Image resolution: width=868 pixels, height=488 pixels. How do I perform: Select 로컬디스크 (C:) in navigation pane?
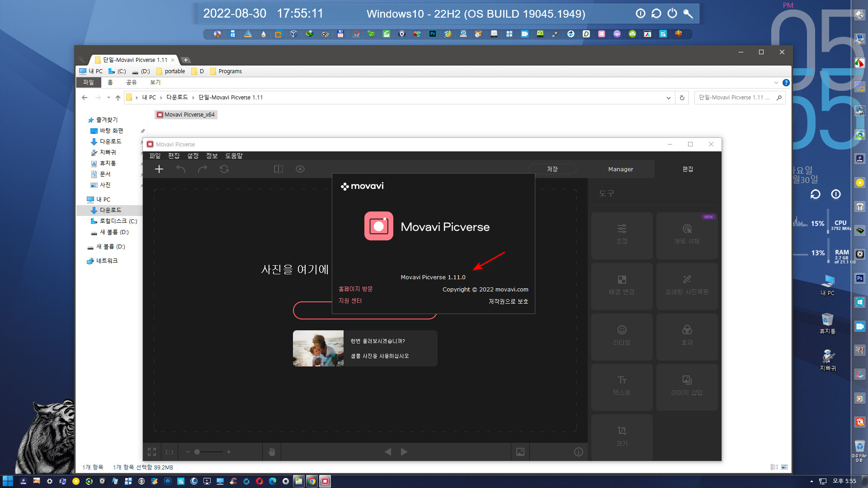[118, 221]
